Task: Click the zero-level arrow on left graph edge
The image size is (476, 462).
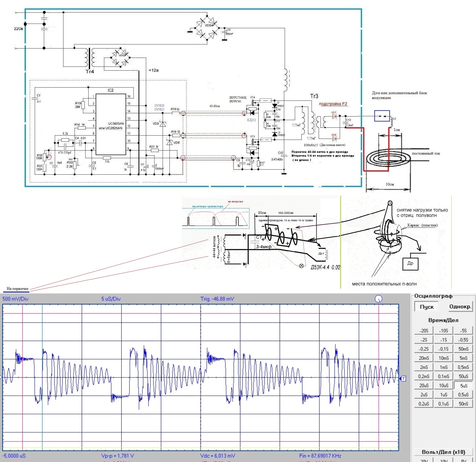Action: (x=1, y=378)
